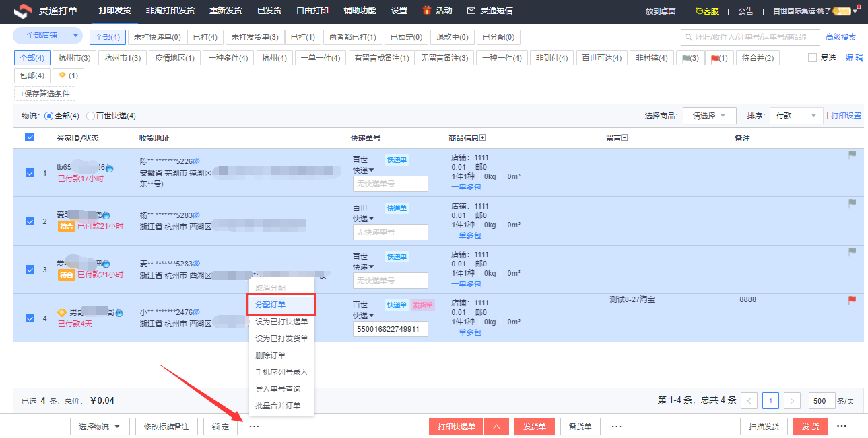Switch to 非淘打印发货 tab
The image size is (868, 438).
pyautogui.click(x=171, y=11)
